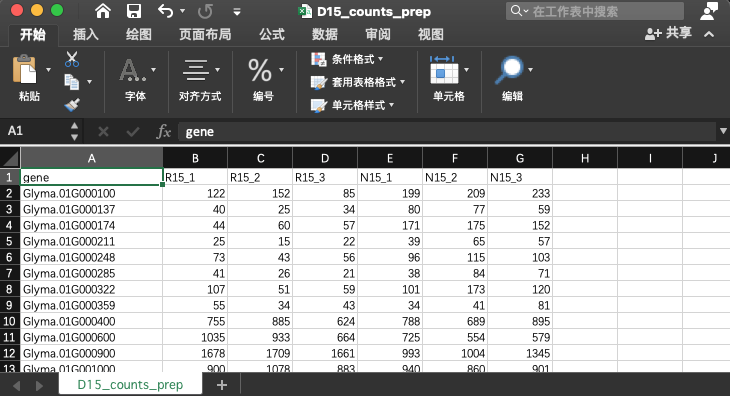The width and height of the screenshot is (730, 396).
Task: Open 套用表格格式 table format menu
Action: (x=358, y=82)
